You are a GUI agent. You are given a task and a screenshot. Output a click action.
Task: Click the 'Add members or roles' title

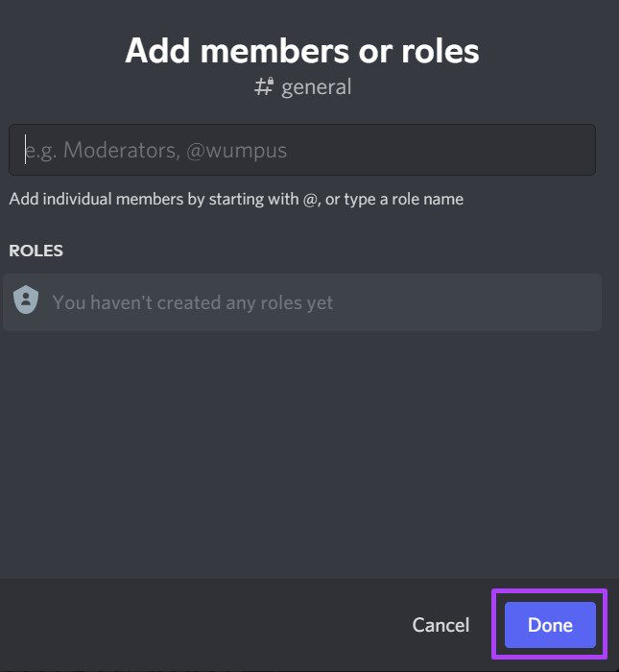tap(302, 50)
